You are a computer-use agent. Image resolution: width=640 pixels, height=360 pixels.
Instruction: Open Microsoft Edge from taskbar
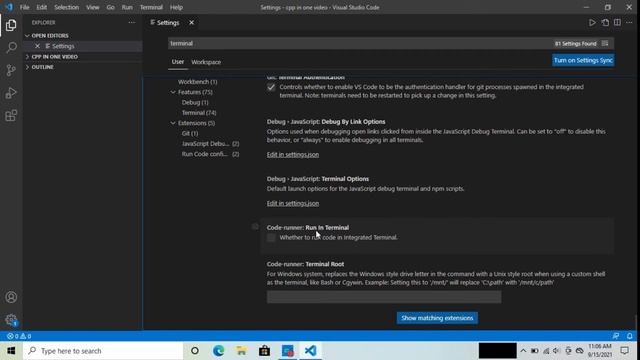(218, 351)
